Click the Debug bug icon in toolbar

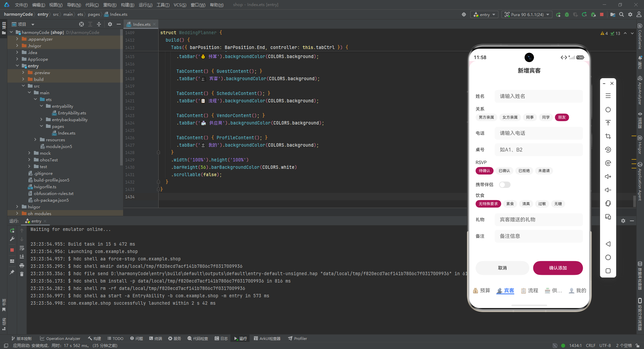click(567, 14)
